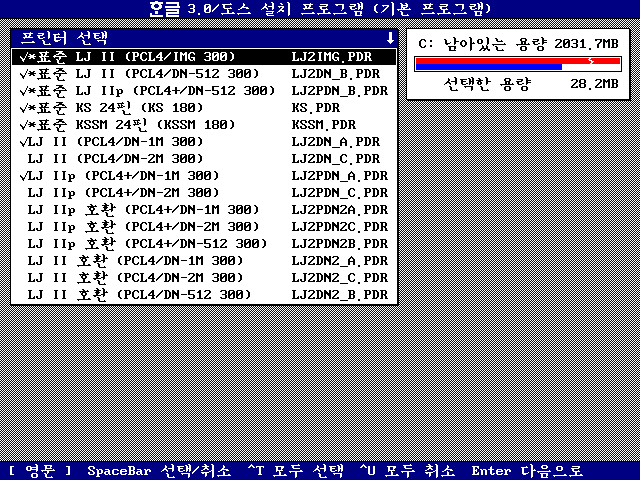
Task: Click the LJ2PDN2B.PDR file name
Action: tap(340, 244)
